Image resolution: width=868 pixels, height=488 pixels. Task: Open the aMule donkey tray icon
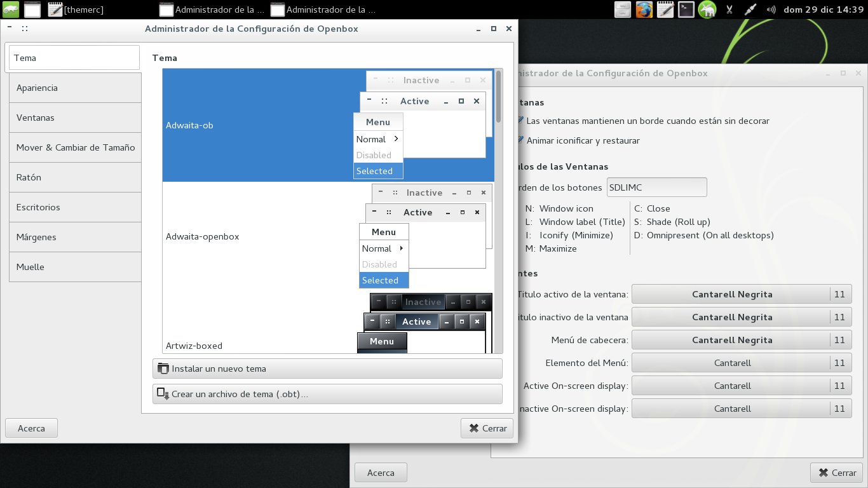pyautogui.click(x=707, y=10)
